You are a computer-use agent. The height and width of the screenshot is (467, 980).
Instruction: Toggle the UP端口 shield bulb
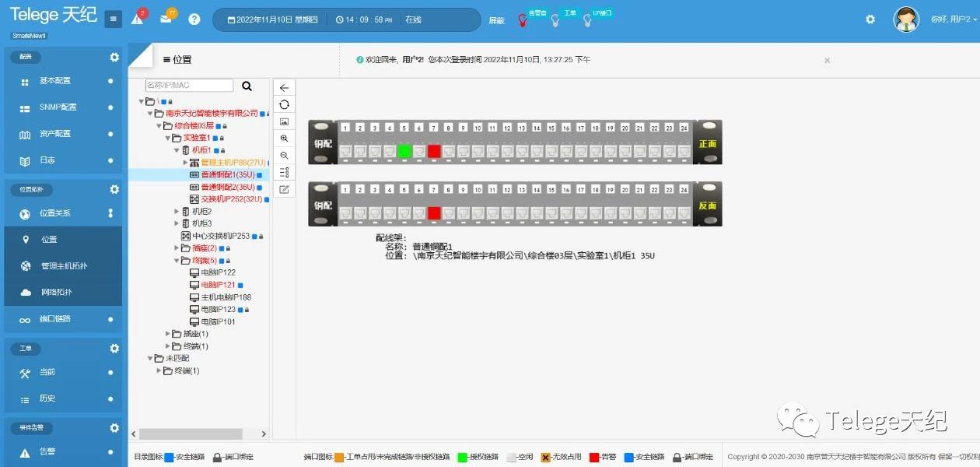[587, 21]
